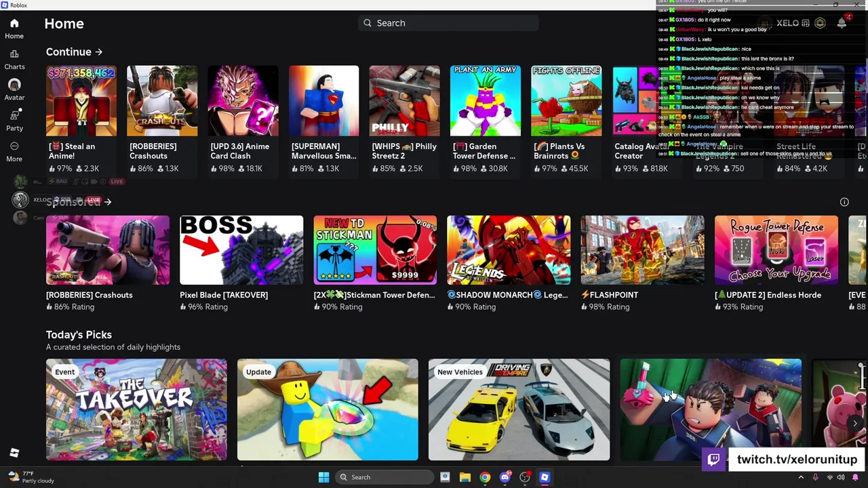
Task: Click the Continue heading text
Action: pos(68,52)
